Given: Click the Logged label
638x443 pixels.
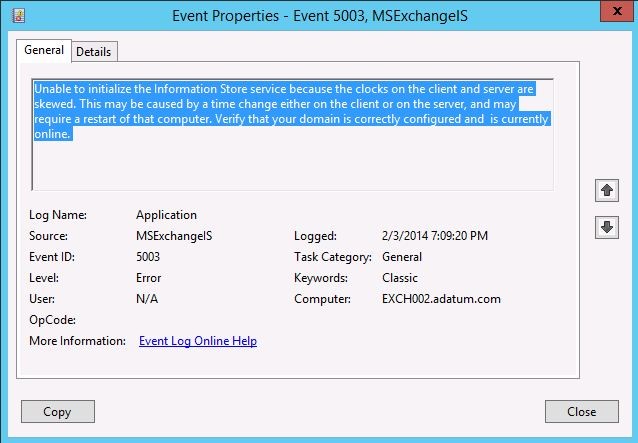Looking at the screenshot, I should (315, 236).
